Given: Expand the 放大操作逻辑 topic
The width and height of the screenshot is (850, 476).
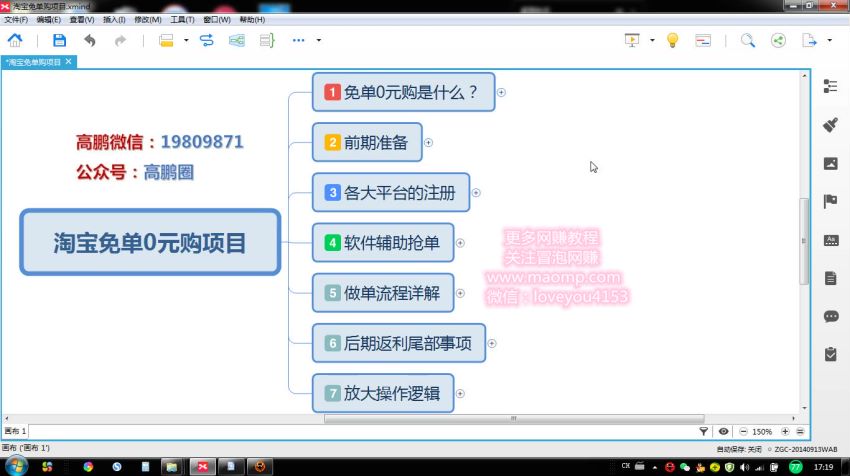Looking at the screenshot, I should click(460, 394).
